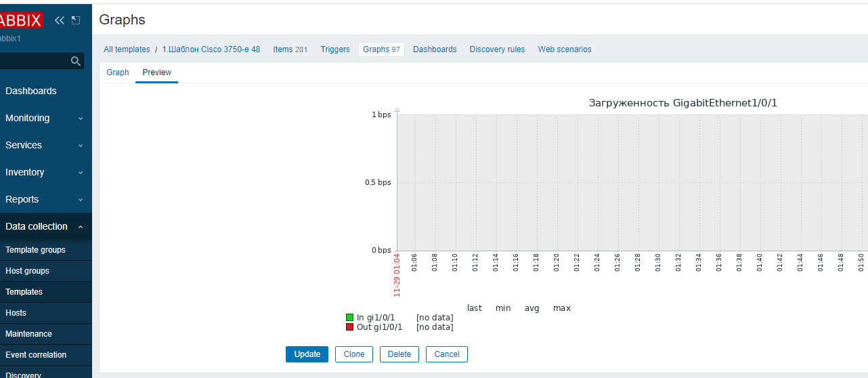Open the Items 281 link

click(x=290, y=49)
